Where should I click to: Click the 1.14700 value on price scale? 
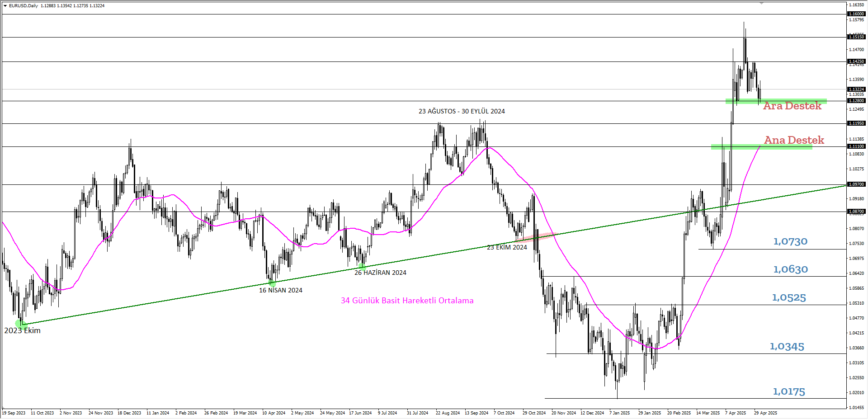[x=856, y=50]
